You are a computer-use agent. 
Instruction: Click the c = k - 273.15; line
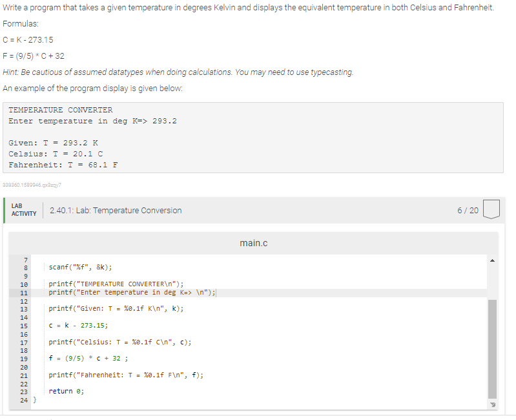pyautogui.click(x=78, y=325)
